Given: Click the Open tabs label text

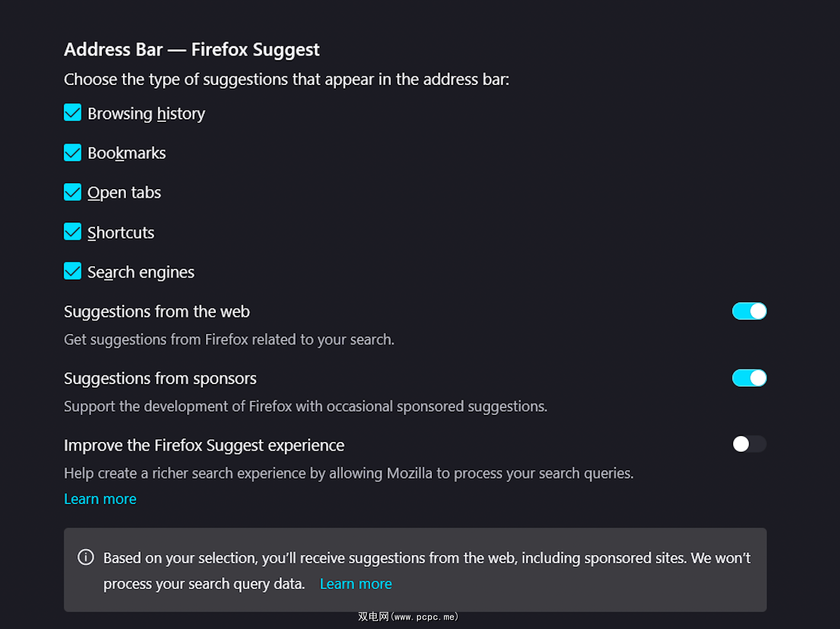Looking at the screenshot, I should click(x=124, y=193).
